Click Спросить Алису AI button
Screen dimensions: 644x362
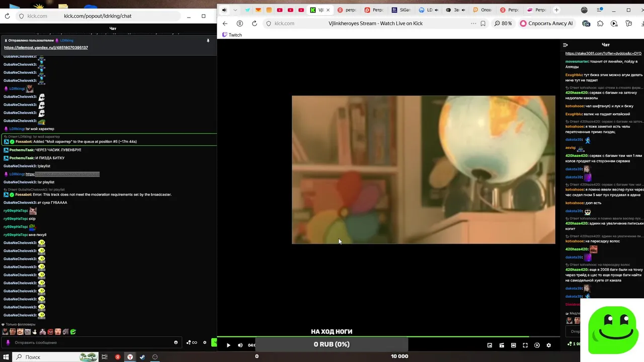(x=546, y=23)
